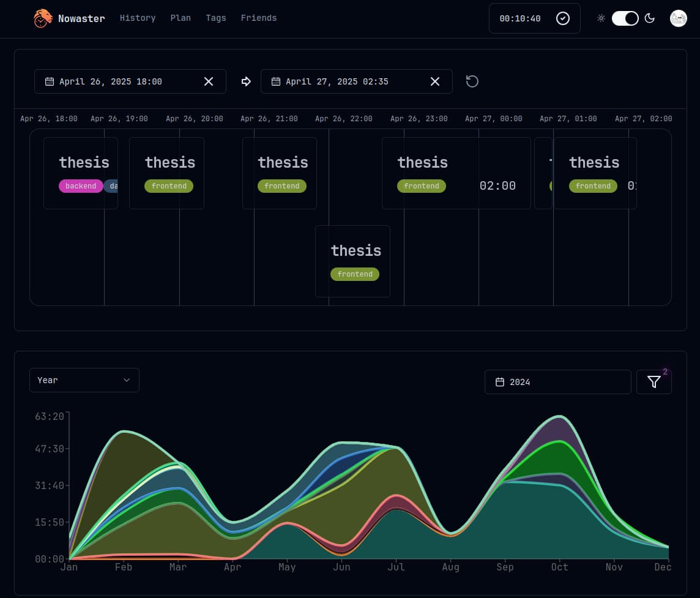Switch to the Tags page
This screenshot has width=700, height=598.
click(216, 18)
